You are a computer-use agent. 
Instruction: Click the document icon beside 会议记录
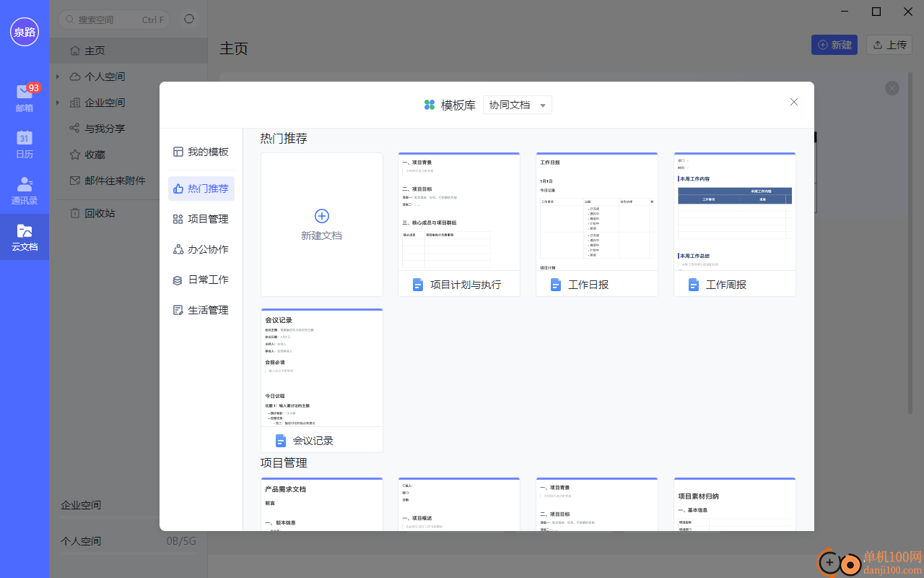[281, 441]
